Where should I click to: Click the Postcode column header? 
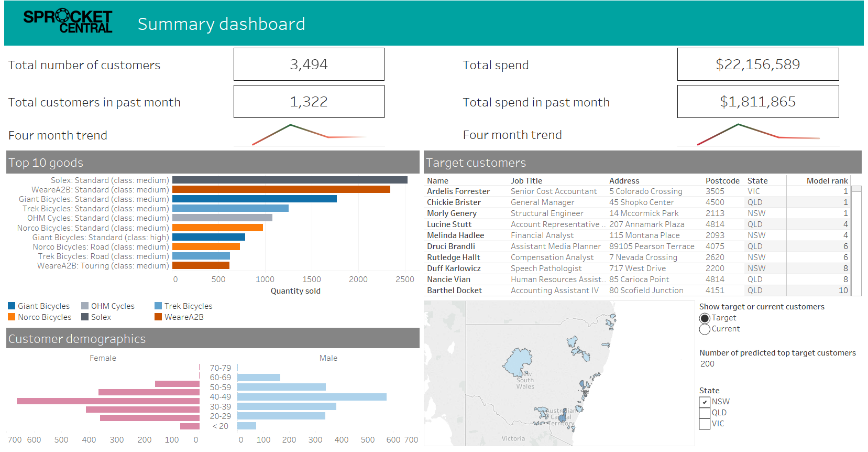click(722, 180)
